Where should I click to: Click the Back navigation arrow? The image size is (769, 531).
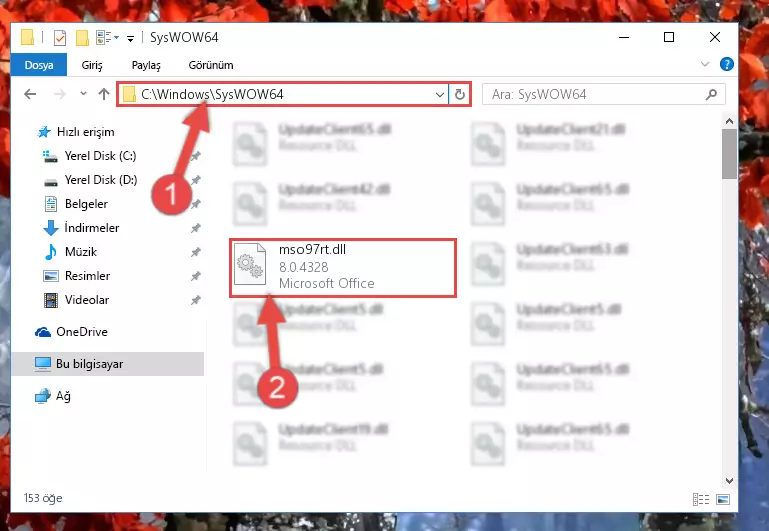30,94
